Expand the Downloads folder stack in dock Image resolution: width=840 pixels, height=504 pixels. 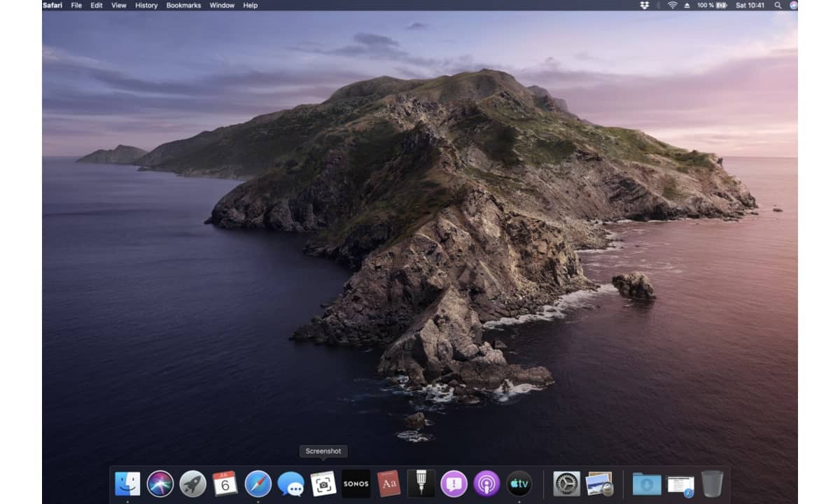(647, 484)
